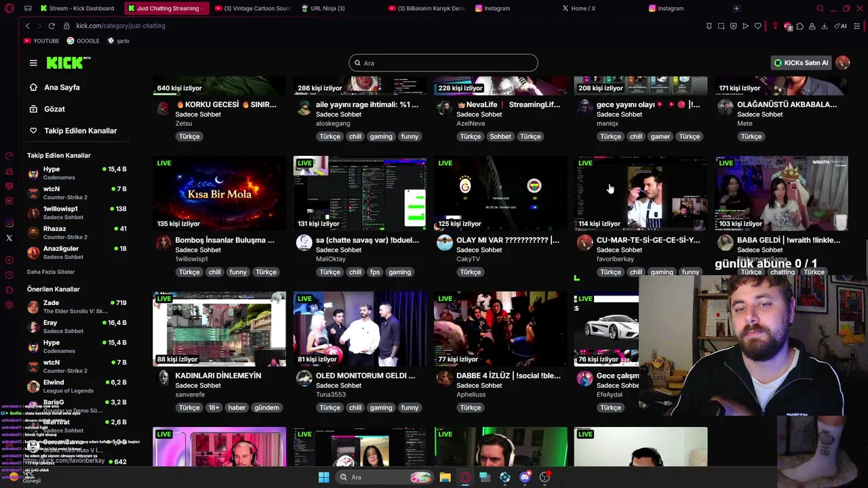868x488 pixels.
Task: Open Windows Start menu
Action: point(323,477)
